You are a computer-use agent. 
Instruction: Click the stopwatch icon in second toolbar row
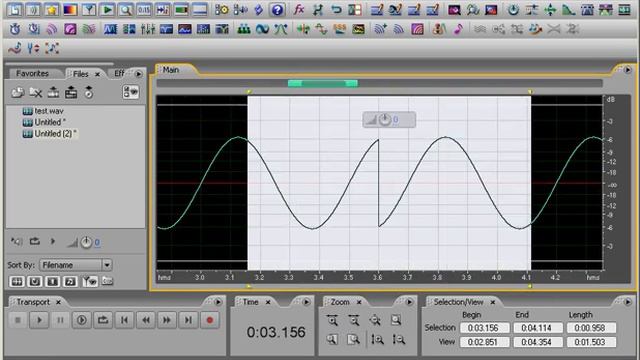pos(15,29)
